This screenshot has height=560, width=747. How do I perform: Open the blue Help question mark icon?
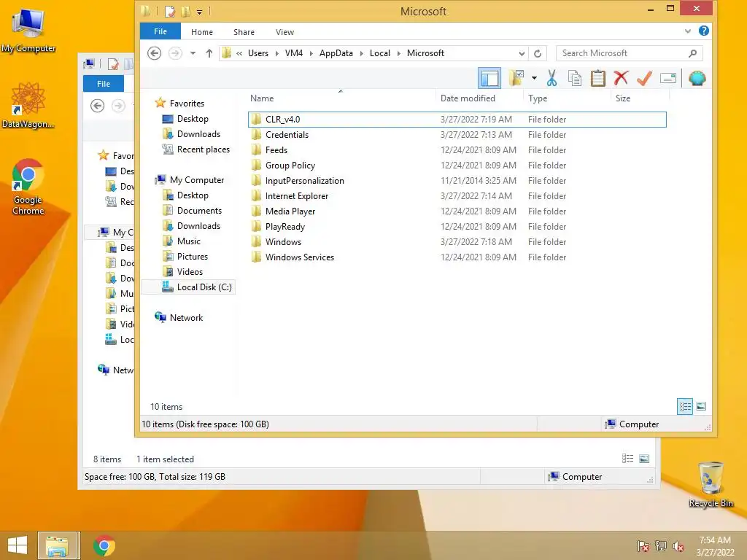point(704,31)
